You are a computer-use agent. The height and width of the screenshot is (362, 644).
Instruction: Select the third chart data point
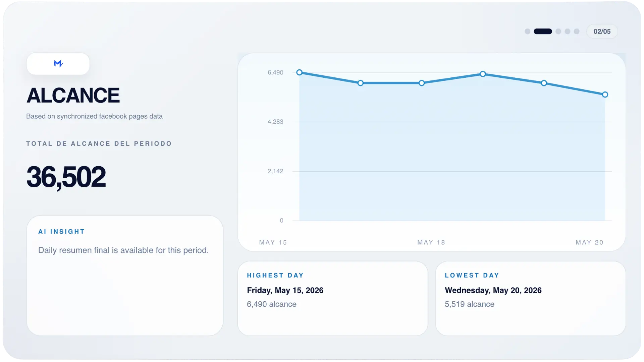pos(422,83)
